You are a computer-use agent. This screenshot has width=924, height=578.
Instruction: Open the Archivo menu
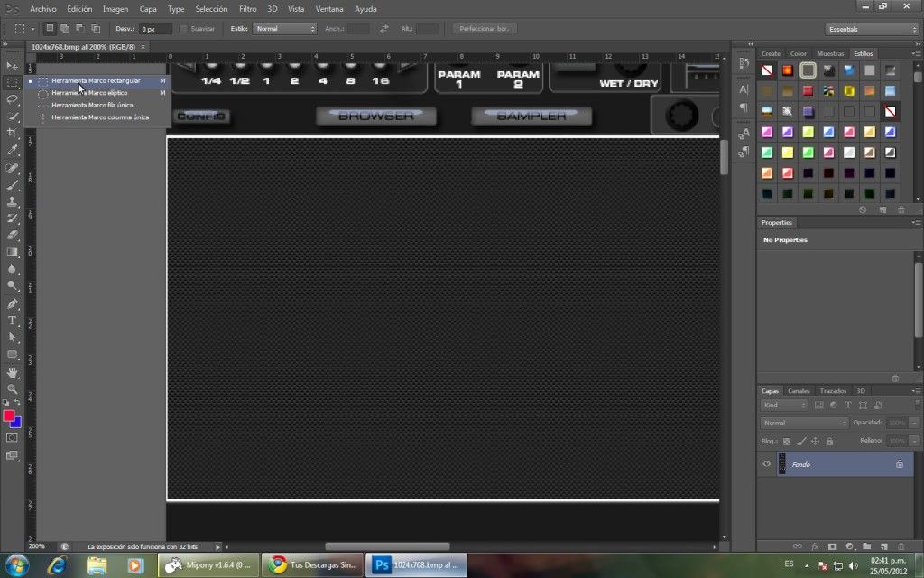[43, 9]
